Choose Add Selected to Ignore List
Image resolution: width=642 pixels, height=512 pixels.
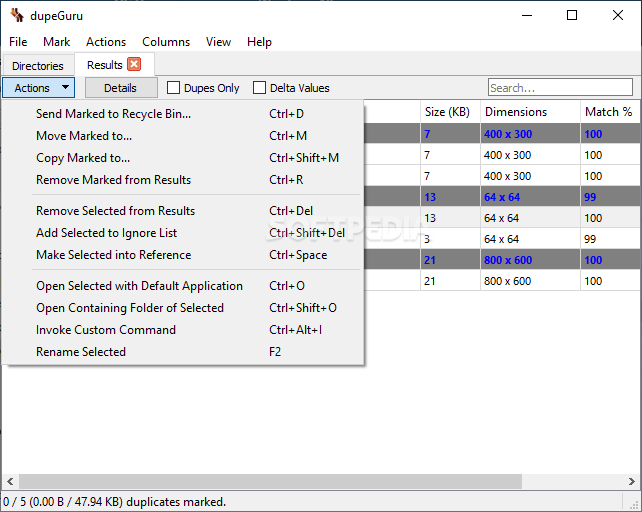point(183,233)
